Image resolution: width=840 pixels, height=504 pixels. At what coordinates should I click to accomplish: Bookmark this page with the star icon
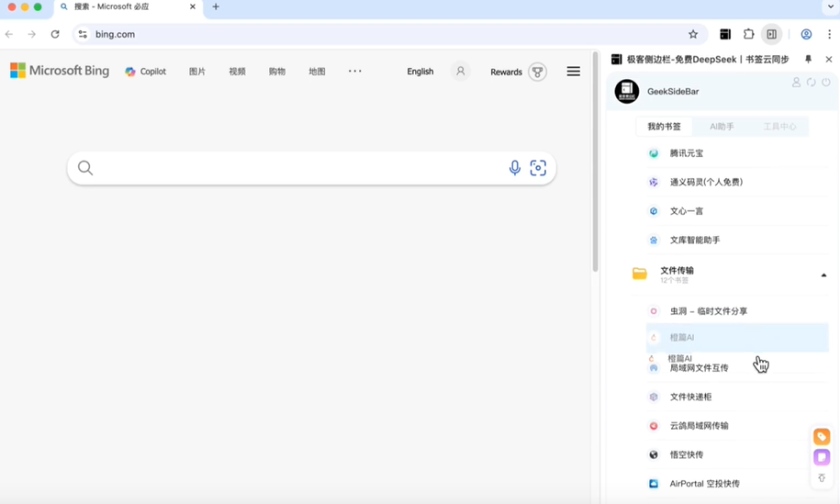point(693,34)
